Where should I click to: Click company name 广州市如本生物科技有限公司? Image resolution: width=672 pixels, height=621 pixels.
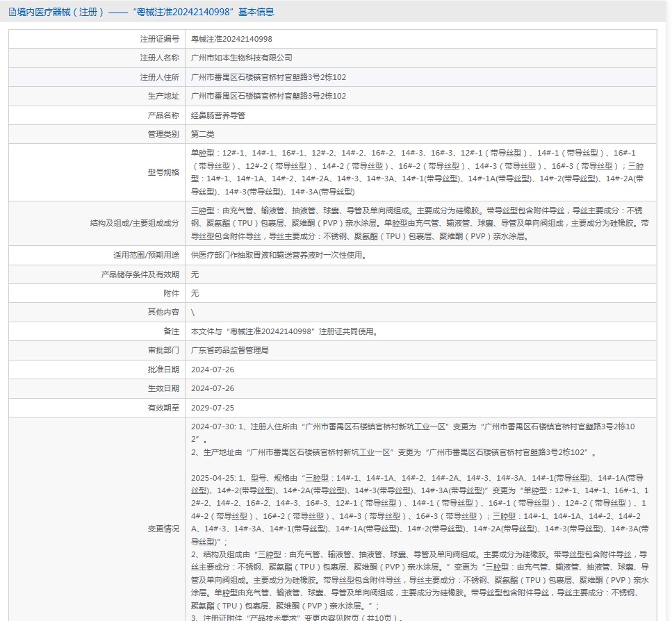pos(242,58)
